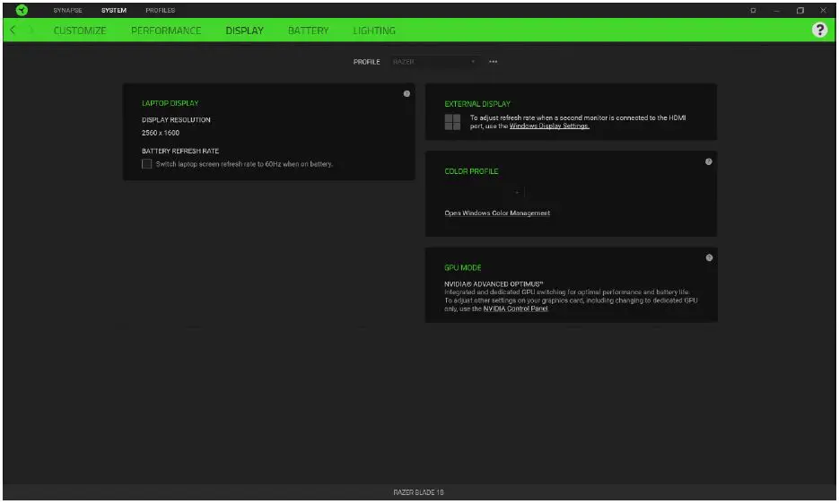Open the NVIDIA Control Panel link
839x504 pixels.
pyautogui.click(x=515, y=308)
